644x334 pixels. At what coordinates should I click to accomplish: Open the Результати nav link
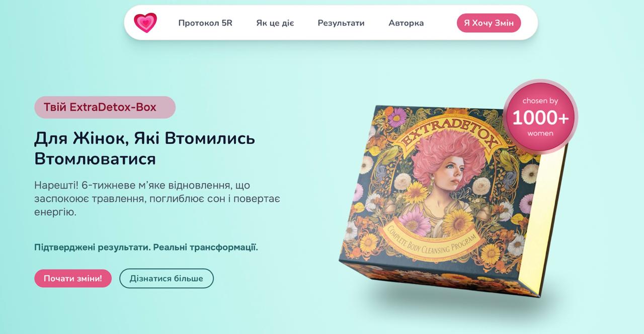pos(341,23)
